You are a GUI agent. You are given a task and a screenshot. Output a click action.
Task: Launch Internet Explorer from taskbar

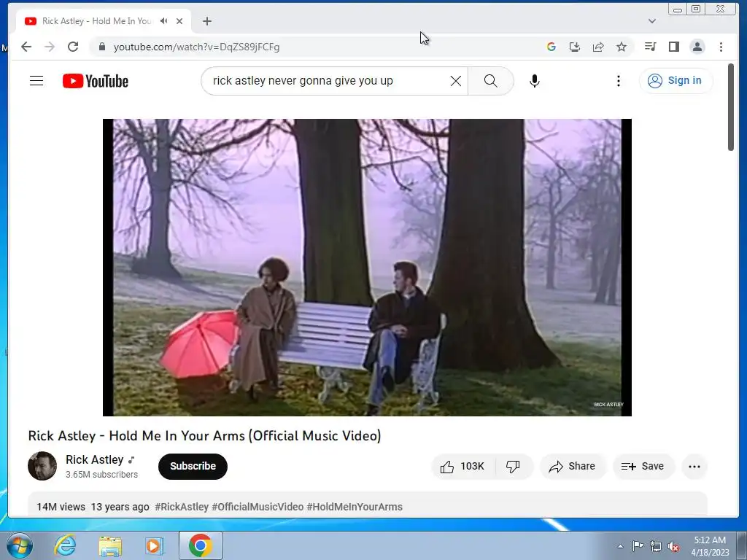pyautogui.click(x=65, y=545)
